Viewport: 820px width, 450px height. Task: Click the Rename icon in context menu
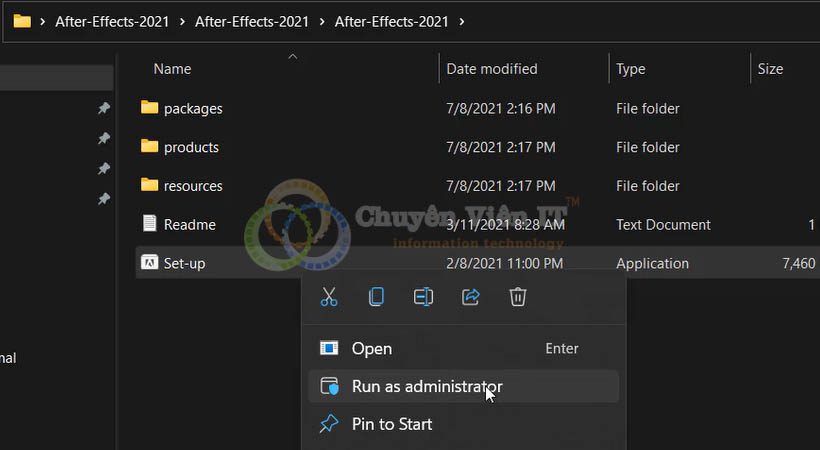(x=423, y=297)
